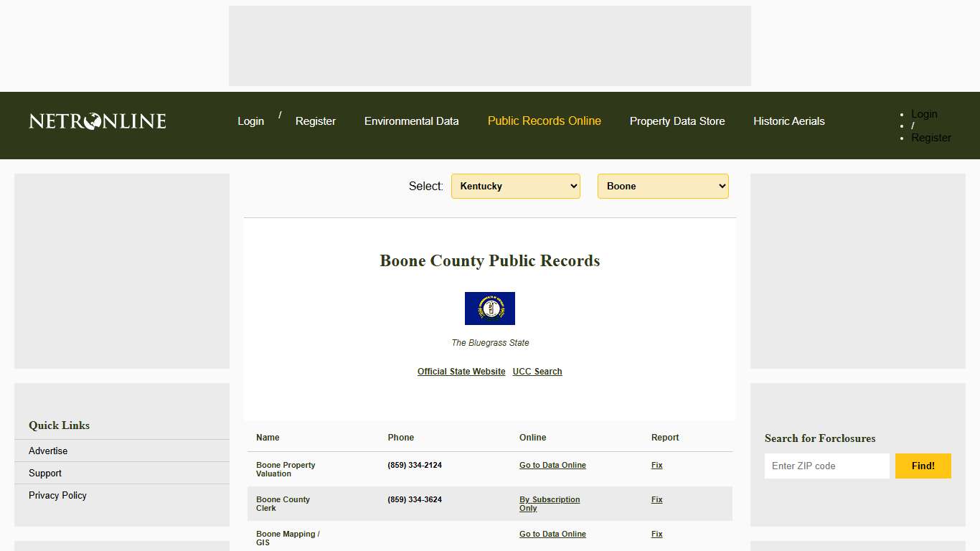
Task: View the Privacy Policy page
Action: (x=57, y=495)
